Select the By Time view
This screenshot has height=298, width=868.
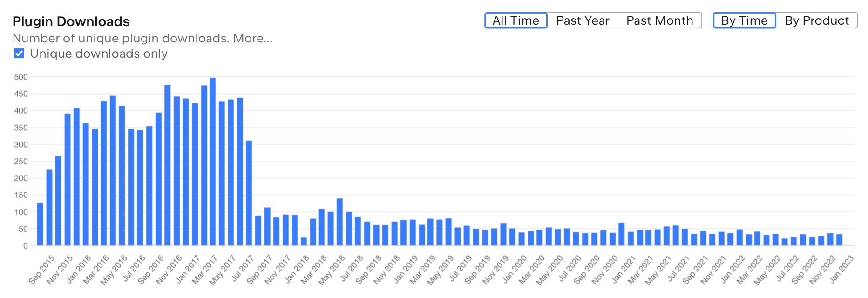click(744, 20)
